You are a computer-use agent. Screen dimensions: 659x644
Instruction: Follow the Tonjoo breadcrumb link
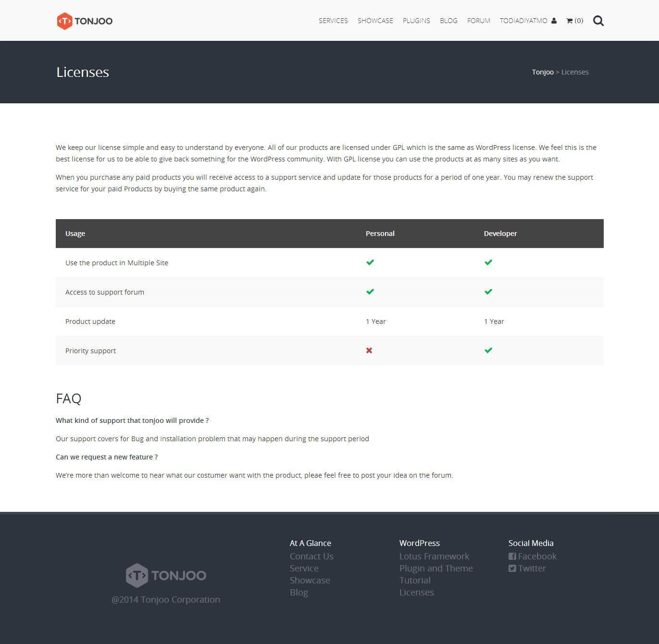[543, 72]
